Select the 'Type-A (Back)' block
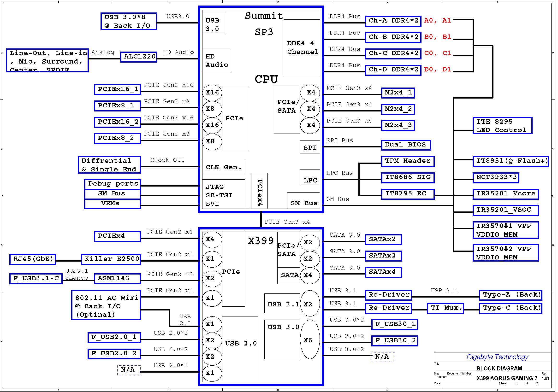 click(511, 295)
